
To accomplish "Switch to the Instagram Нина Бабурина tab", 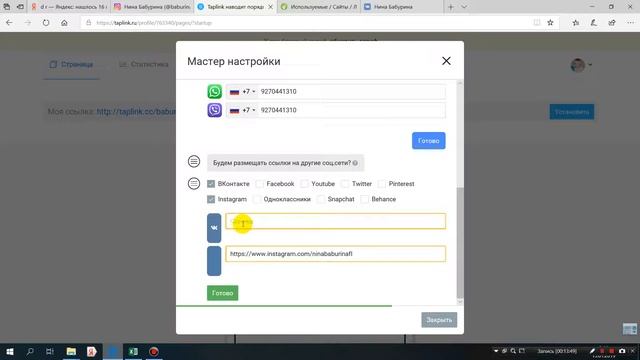I will click(x=152, y=7).
